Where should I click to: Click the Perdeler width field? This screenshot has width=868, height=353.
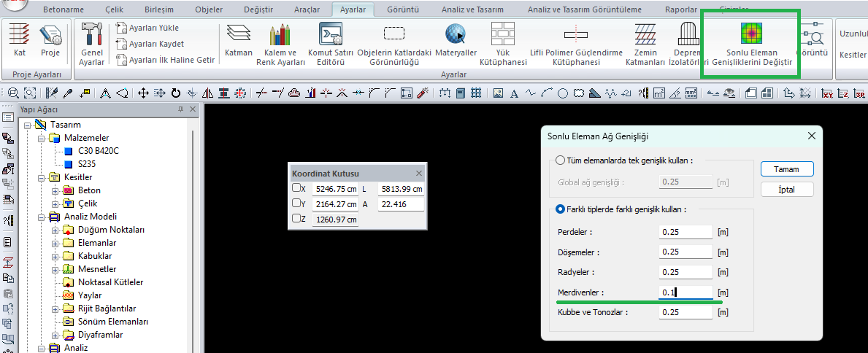(685, 232)
